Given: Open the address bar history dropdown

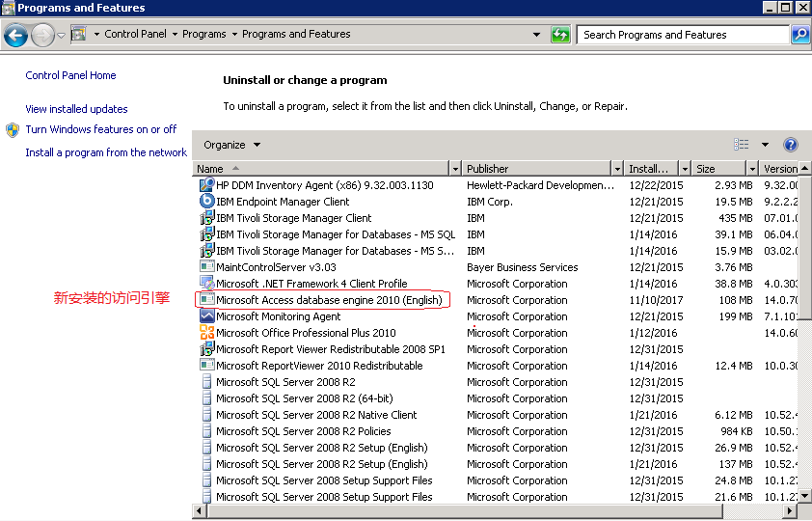Looking at the screenshot, I should pyautogui.click(x=536, y=35).
